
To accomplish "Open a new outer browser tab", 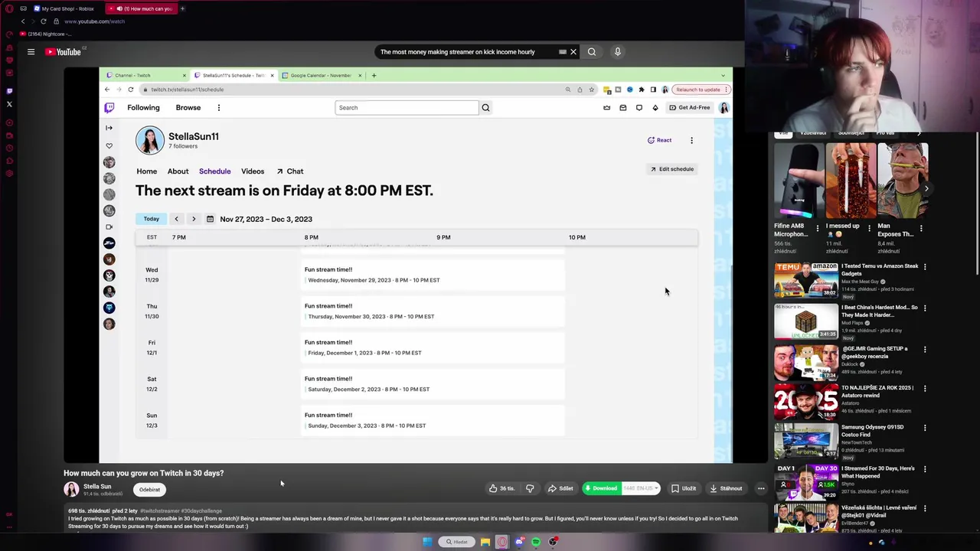I will point(182,8).
